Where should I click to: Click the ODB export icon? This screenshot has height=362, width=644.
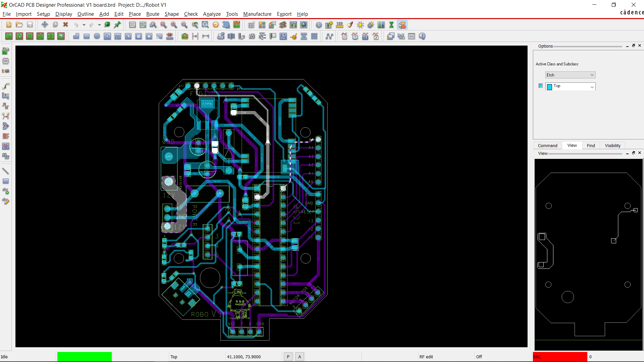click(221, 36)
